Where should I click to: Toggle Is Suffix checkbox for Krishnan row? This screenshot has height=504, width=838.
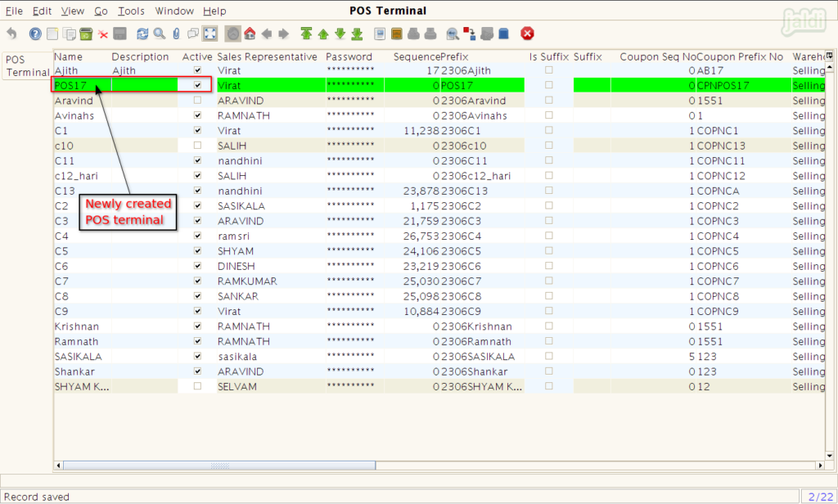point(549,326)
